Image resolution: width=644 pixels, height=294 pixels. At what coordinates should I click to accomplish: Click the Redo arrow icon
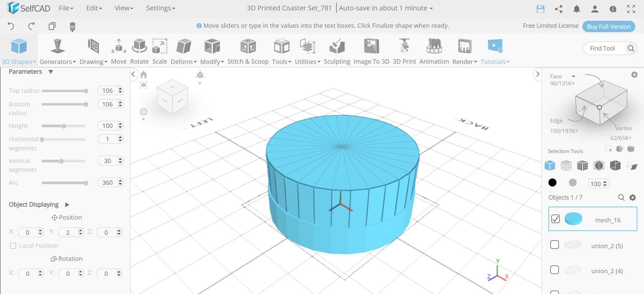[32, 26]
